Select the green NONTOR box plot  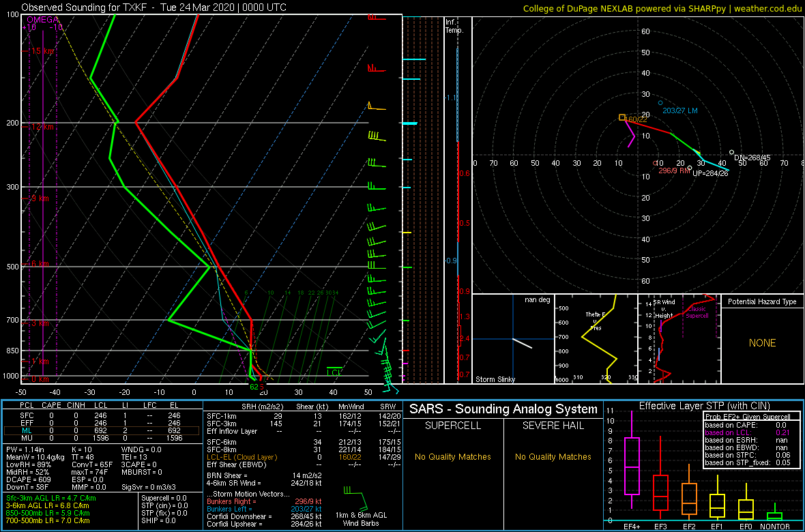pyautogui.click(x=775, y=514)
